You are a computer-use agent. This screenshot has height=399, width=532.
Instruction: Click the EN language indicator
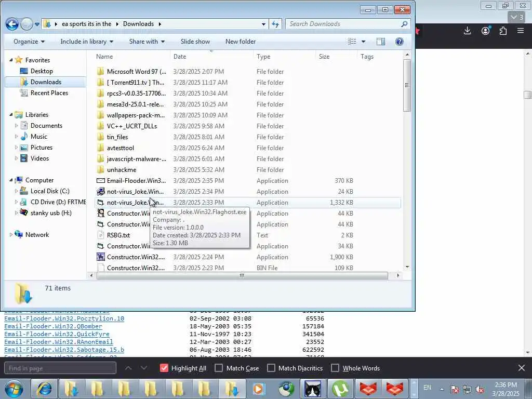(x=427, y=388)
